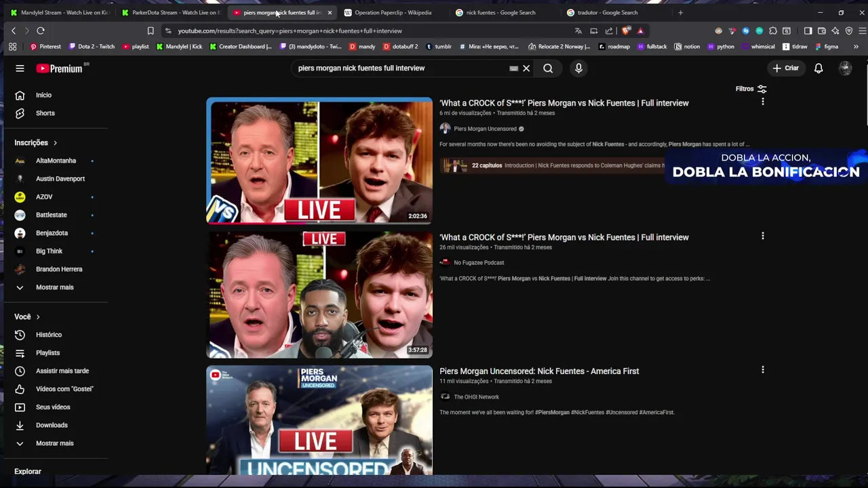Open the Brave Wallet icon
868x488 pixels.
click(821, 30)
